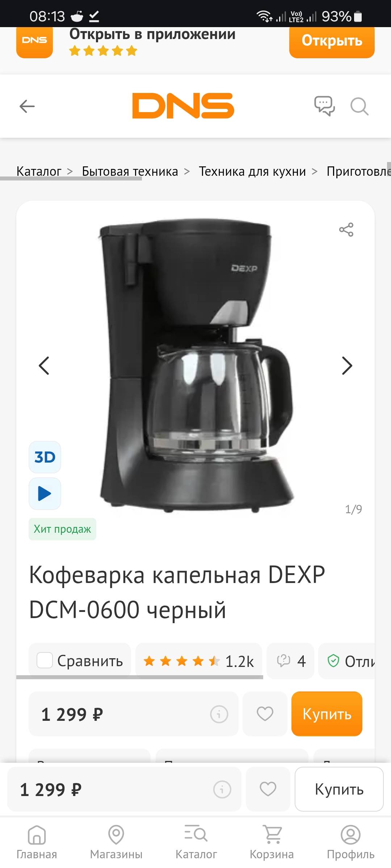The image size is (391, 868).
Task: Share the product via the share icon
Action: [x=346, y=230]
